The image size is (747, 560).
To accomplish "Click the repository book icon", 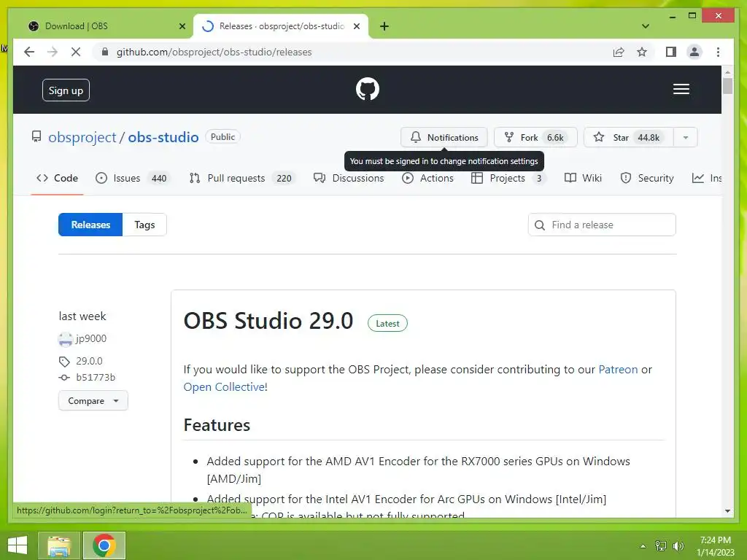I will [x=36, y=136].
